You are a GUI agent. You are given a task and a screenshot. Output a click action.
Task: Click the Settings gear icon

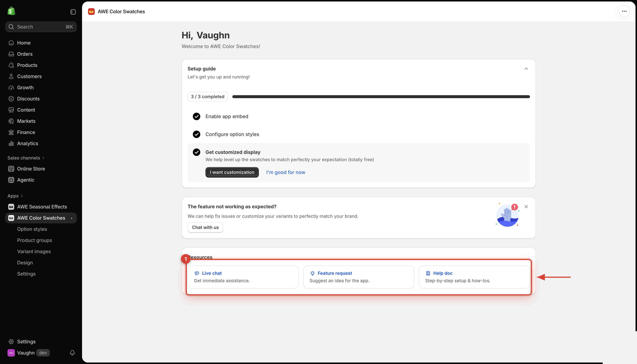pos(11,341)
